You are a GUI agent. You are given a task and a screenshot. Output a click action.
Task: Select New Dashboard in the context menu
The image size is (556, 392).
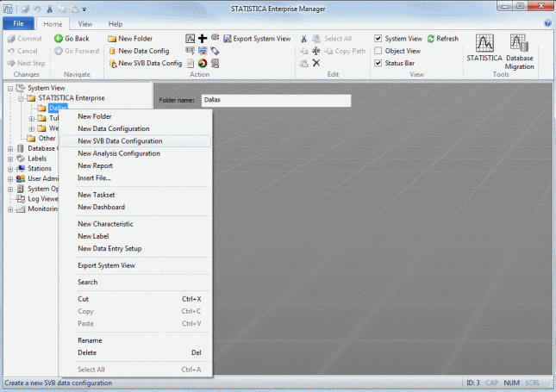[x=135, y=207]
